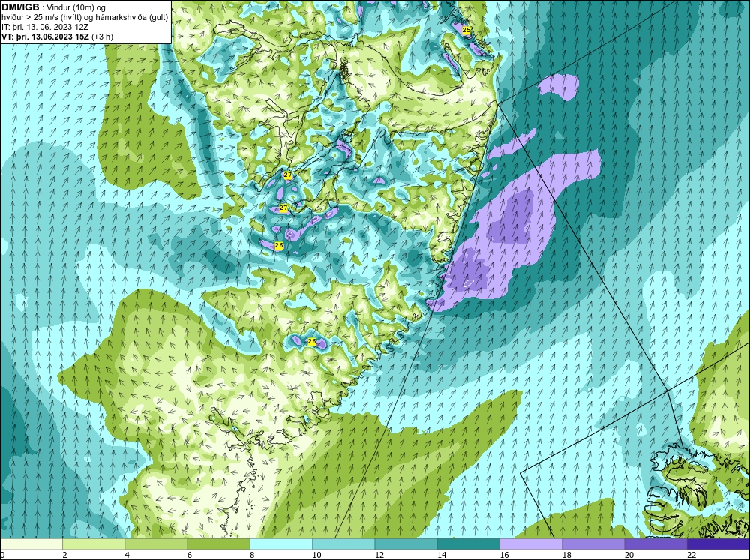Screen dimensions: 750x560
Task: Click the scale label '6'
Action: click(190, 555)
